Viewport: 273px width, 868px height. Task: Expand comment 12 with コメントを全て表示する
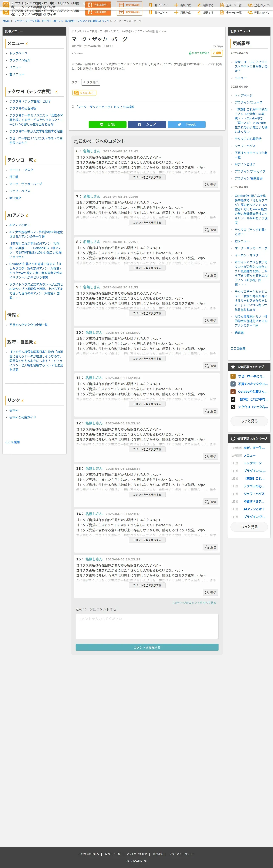pyautogui.click(x=147, y=449)
